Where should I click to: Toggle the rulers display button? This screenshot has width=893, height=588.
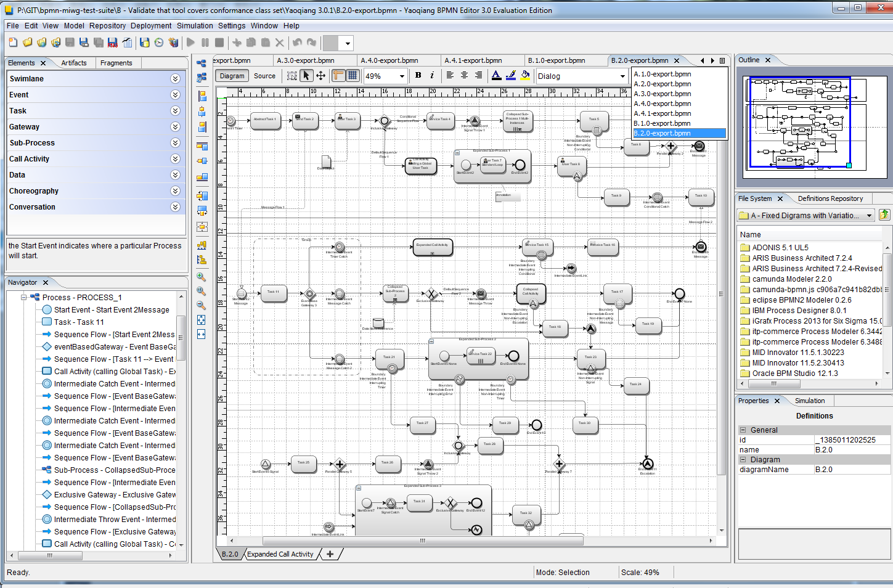[338, 76]
